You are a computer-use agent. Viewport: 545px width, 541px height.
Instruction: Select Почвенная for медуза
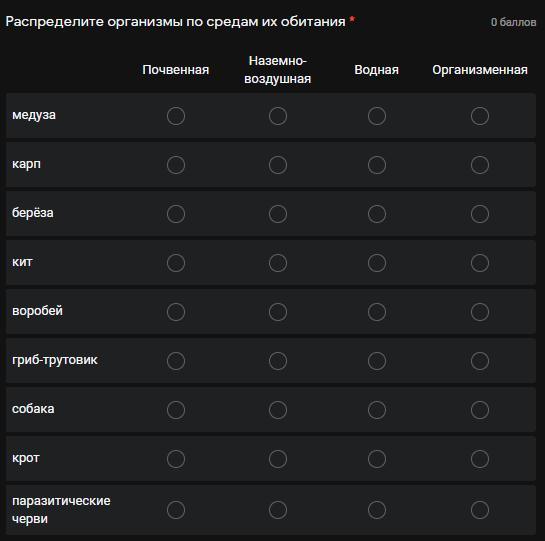tap(176, 116)
